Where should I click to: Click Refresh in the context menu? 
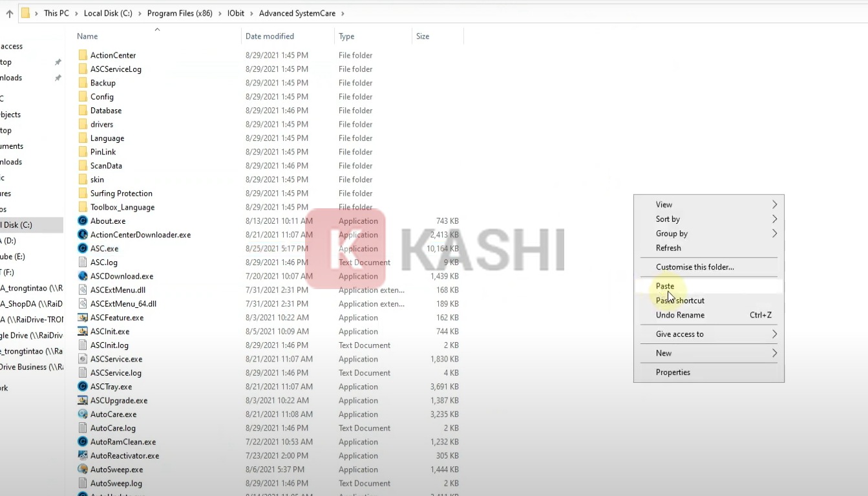coord(668,248)
